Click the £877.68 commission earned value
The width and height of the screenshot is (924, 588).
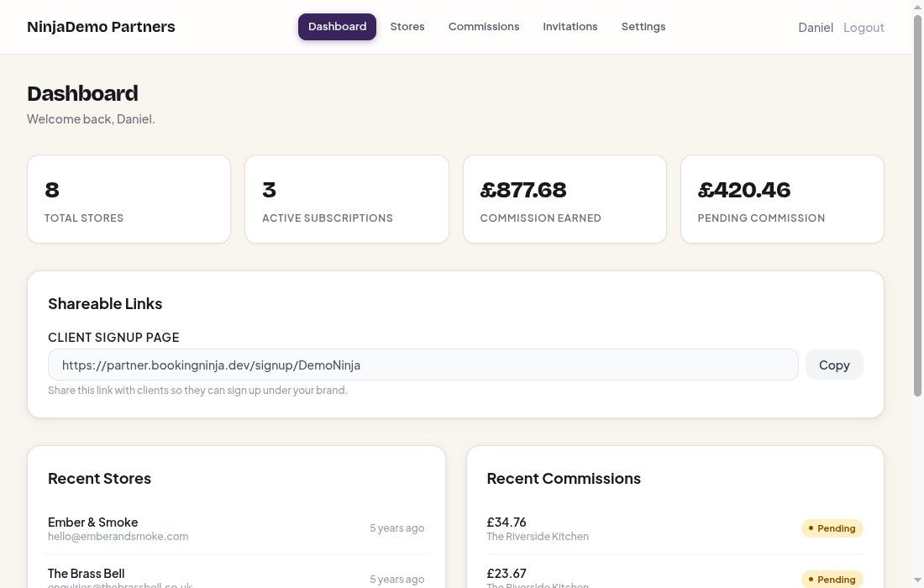tap(523, 191)
